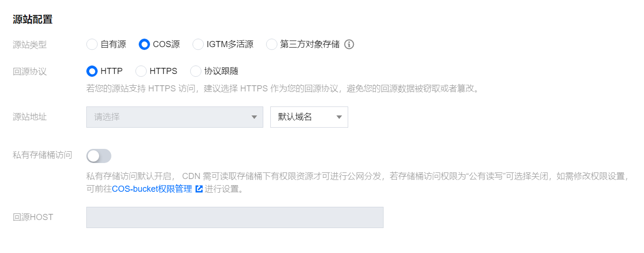Expand the 默认域名 dropdown
Viewport: 644px width, 253px height.
coord(309,117)
